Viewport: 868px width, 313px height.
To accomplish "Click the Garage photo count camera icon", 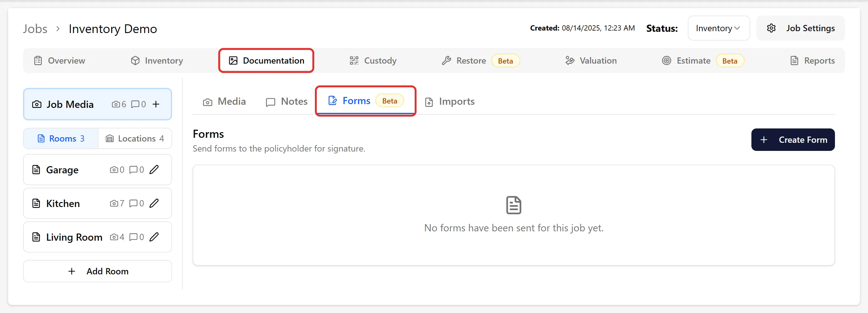I will [x=114, y=170].
